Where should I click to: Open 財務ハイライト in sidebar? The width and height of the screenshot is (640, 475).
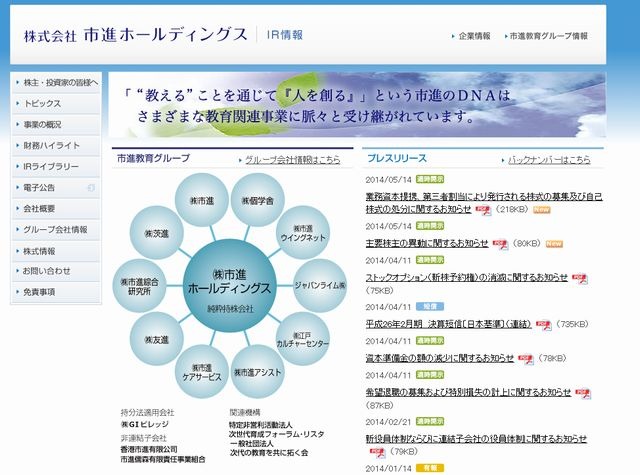click(x=56, y=146)
